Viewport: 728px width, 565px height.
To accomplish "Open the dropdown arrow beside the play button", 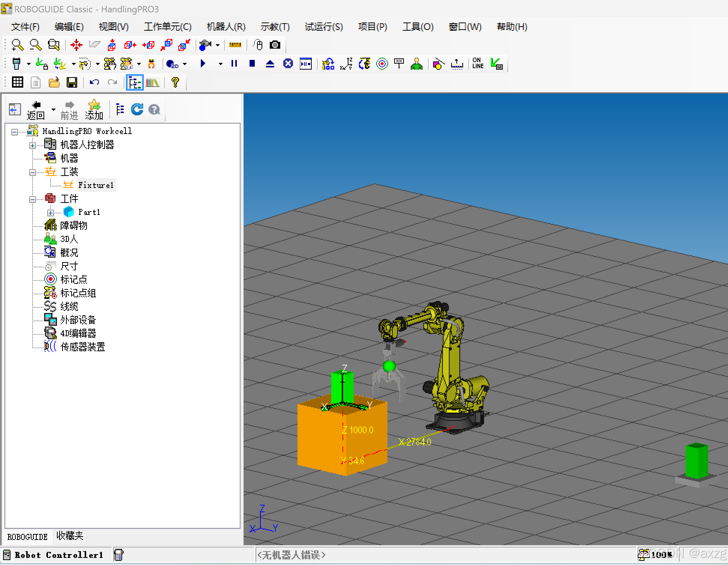I will pyautogui.click(x=220, y=64).
